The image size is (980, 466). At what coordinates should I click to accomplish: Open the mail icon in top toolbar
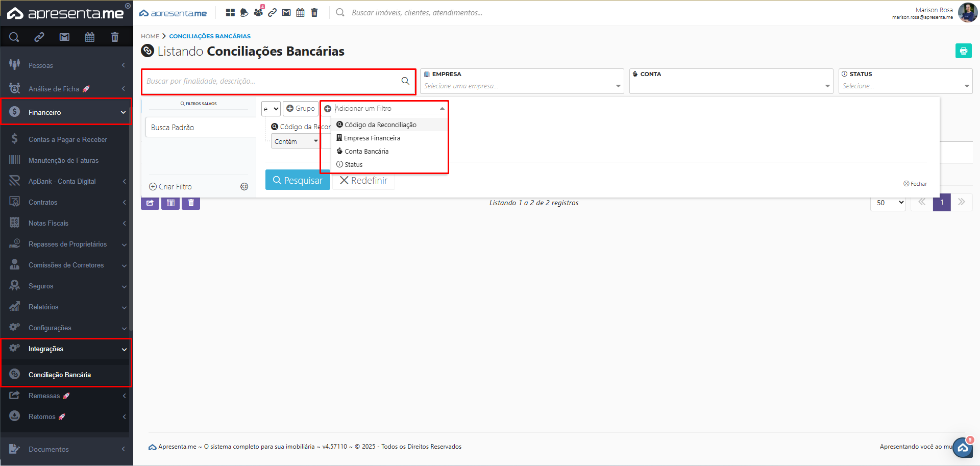point(286,13)
